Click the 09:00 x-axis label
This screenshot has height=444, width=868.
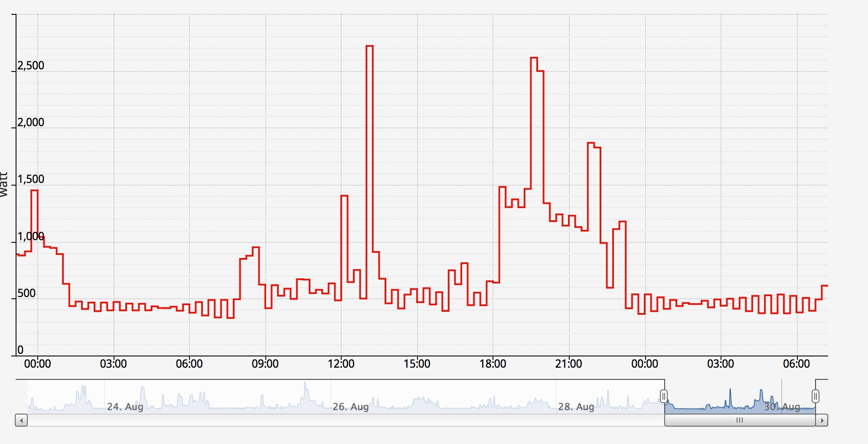coord(265,364)
